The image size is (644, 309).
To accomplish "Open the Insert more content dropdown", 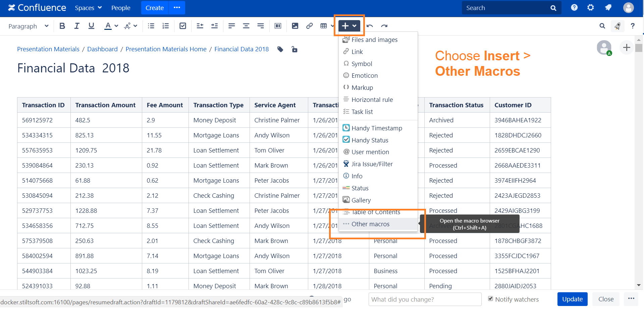I will [x=349, y=26].
